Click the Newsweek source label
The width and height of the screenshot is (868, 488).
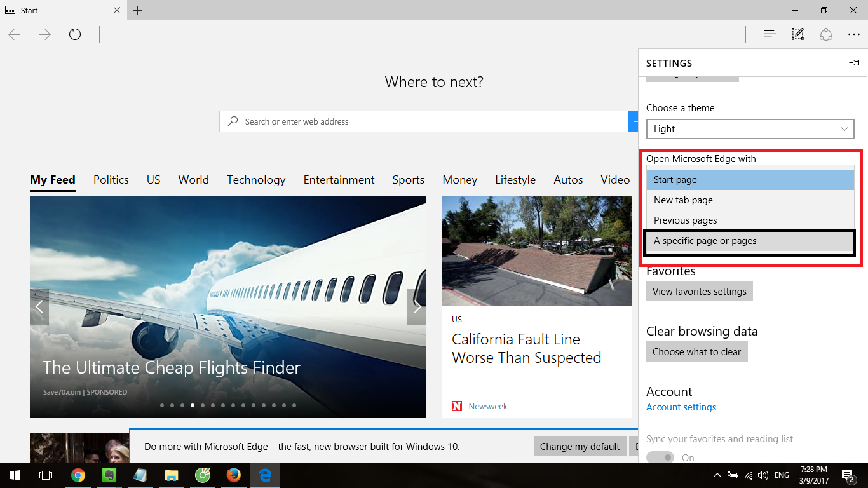point(488,406)
